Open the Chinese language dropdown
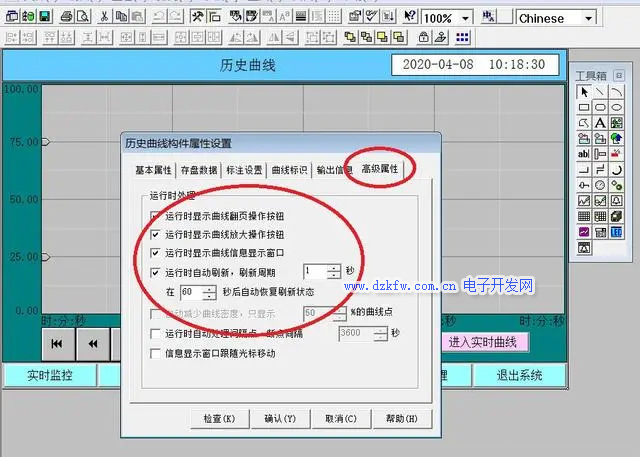This screenshot has width=640, height=457. pos(588,18)
